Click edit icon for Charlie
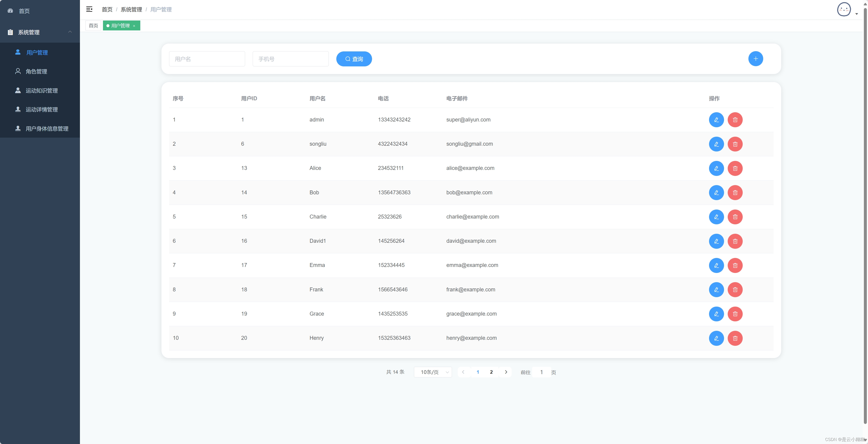 click(716, 217)
